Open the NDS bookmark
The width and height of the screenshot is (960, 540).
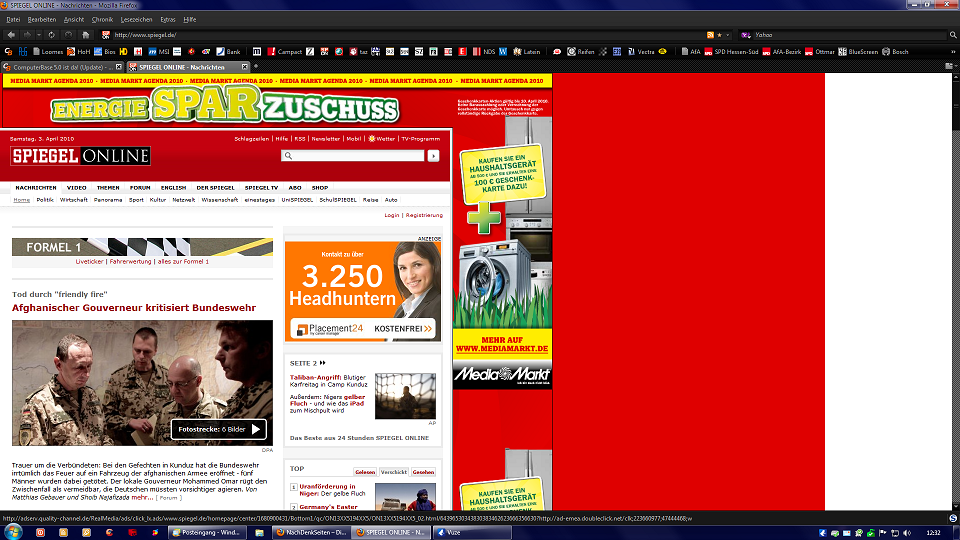(484, 52)
